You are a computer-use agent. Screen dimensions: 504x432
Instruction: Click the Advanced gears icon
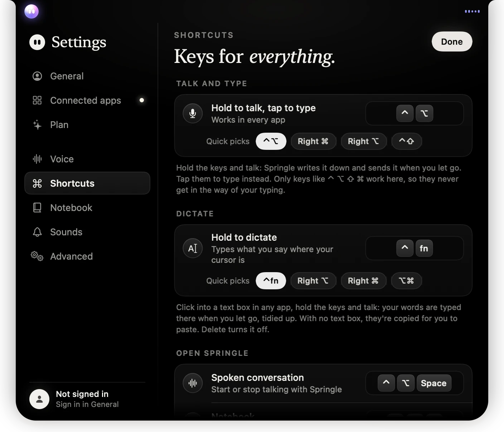[x=37, y=256]
